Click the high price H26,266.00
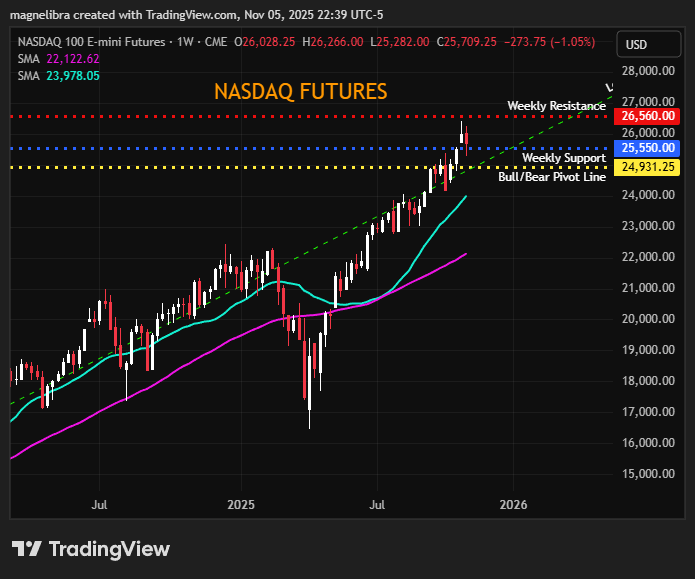Image resolution: width=695 pixels, height=579 pixels. pos(333,42)
